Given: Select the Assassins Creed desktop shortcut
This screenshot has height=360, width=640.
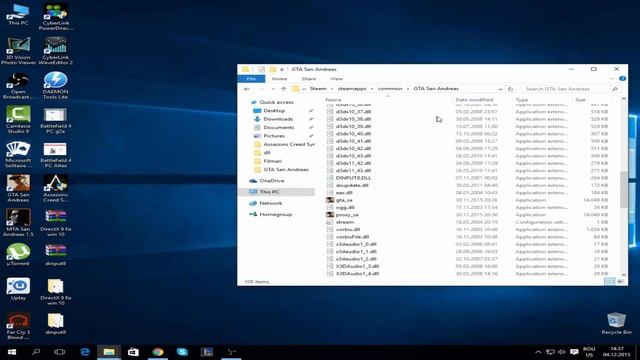Looking at the screenshot, I should [x=56, y=188].
